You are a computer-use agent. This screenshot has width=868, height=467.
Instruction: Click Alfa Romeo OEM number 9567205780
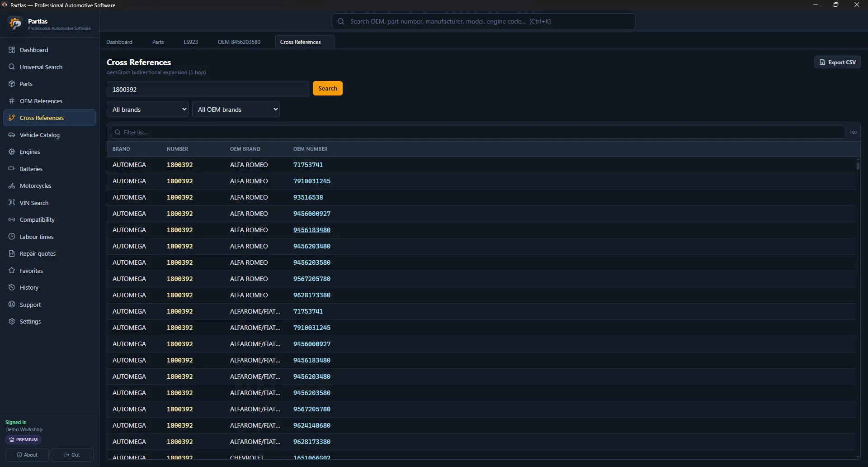(312, 279)
